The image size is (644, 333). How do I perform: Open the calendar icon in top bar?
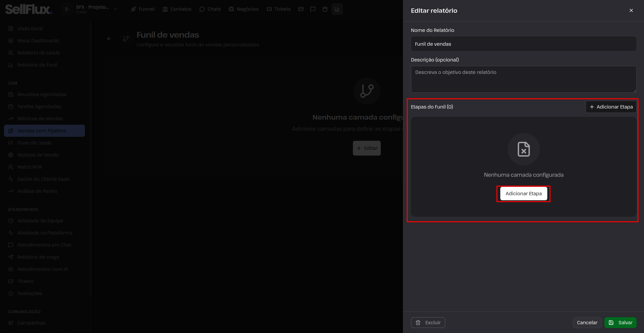click(x=325, y=9)
